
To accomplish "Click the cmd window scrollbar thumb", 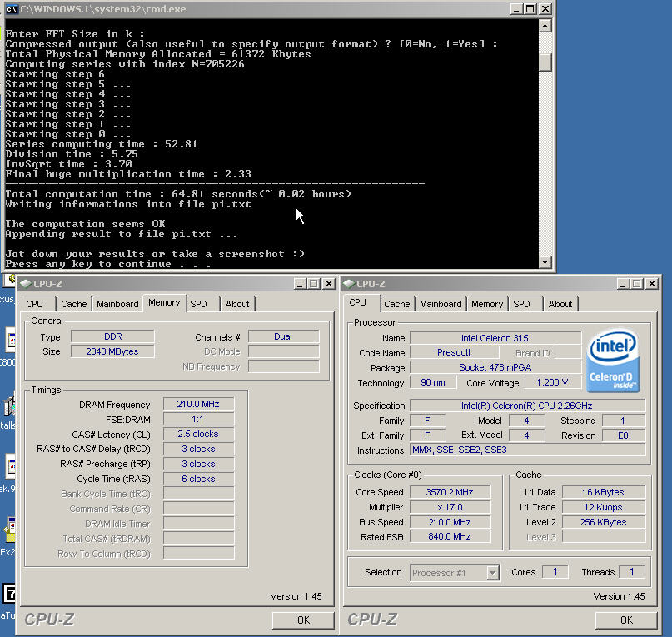I will coord(545,62).
